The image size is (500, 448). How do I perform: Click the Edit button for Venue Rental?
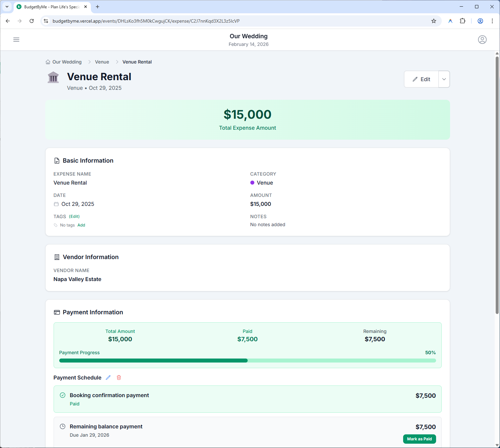421,79
